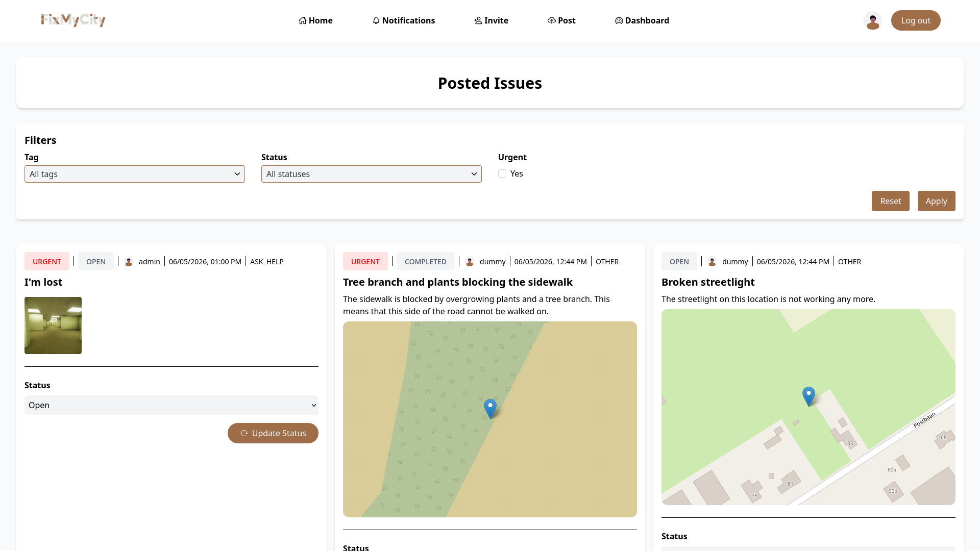Click URGENT badge on Tree branch card
The width and height of the screenshot is (980, 551).
pyautogui.click(x=365, y=262)
